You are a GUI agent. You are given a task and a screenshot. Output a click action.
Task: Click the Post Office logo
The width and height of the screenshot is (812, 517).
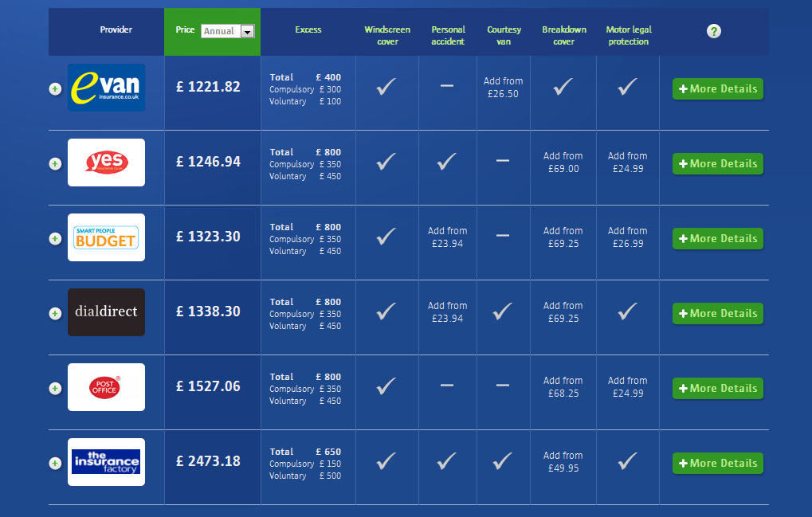click(x=106, y=387)
